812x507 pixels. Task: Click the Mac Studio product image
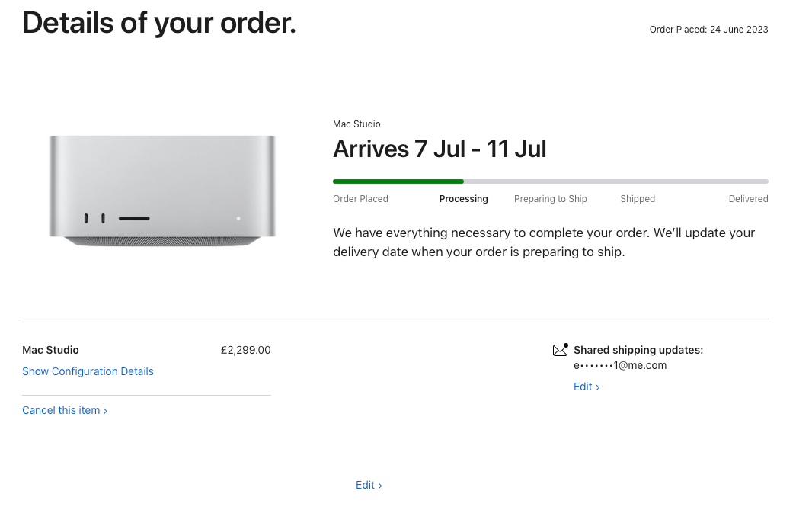click(x=162, y=191)
